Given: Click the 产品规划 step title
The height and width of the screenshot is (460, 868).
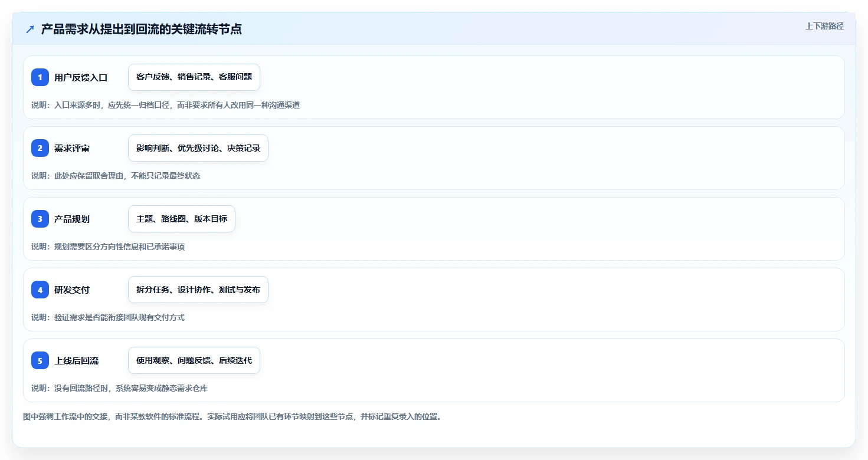Looking at the screenshot, I should pos(72,219).
